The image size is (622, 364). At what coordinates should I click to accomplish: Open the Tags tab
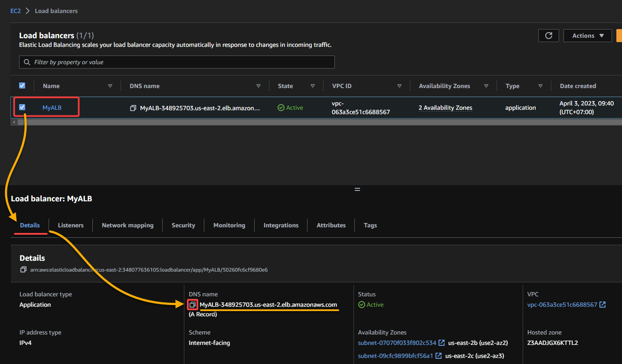tap(370, 225)
